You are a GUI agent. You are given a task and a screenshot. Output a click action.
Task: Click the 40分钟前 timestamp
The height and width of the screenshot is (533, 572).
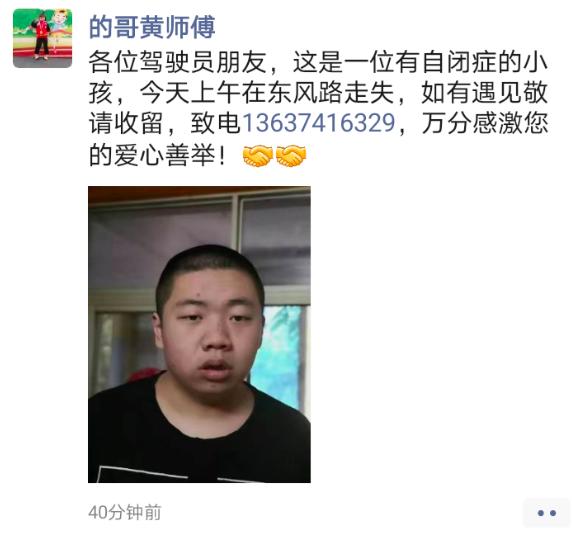125,512
